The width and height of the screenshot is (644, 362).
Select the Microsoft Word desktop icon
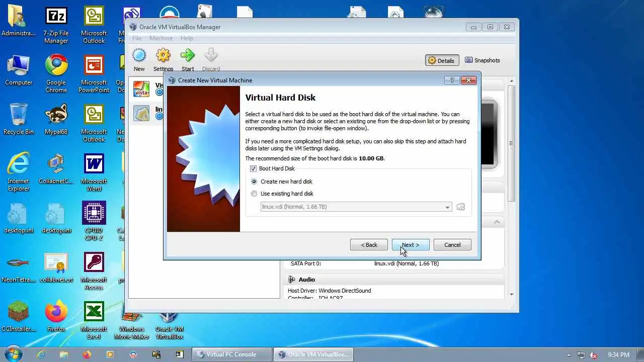coord(94,173)
